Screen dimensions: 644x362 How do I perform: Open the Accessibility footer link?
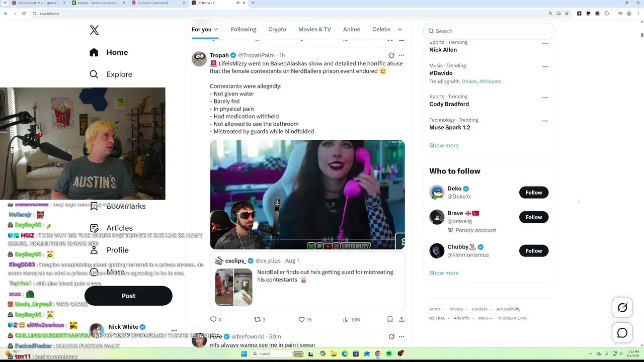tap(508, 309)
